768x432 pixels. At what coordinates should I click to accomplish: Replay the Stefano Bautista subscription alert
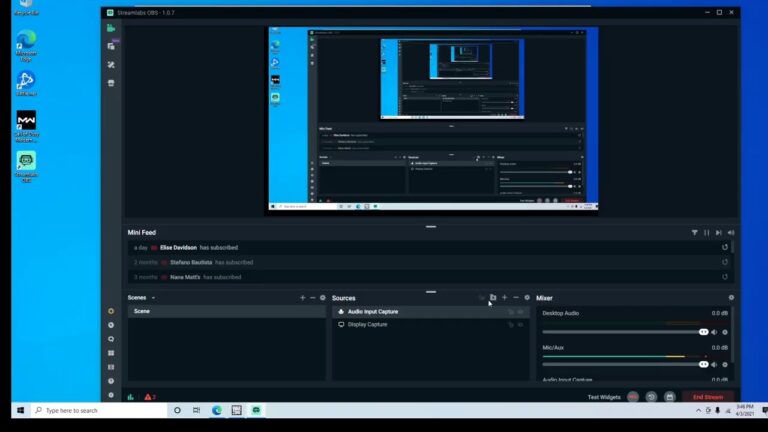click(x=725, y=262)
